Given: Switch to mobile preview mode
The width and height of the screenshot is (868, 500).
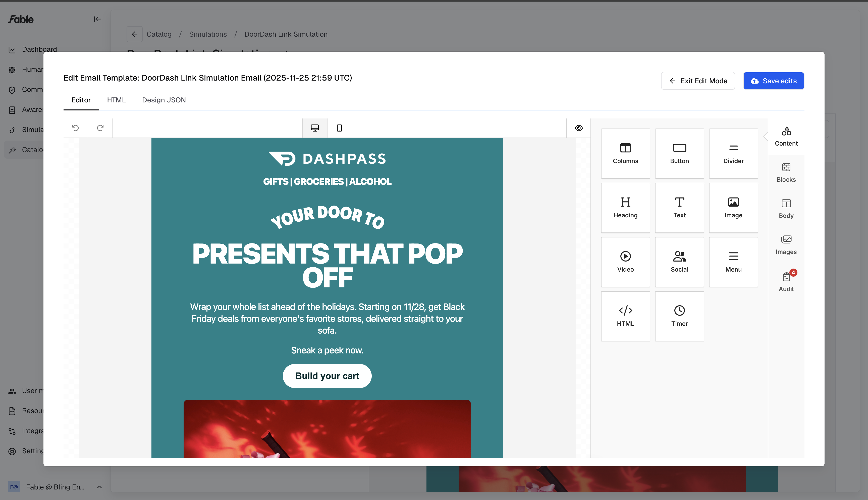Looking at the screenshot, I should [340, 128].
